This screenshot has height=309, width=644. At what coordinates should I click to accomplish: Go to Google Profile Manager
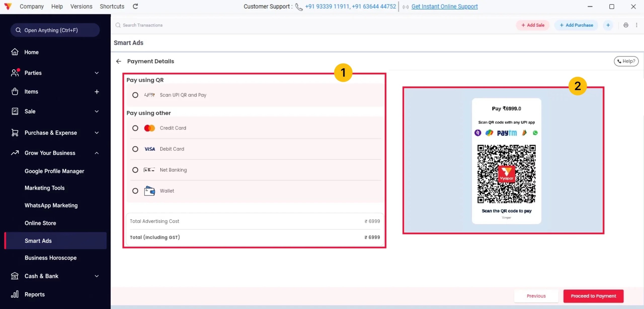click(x=54, y=171)
